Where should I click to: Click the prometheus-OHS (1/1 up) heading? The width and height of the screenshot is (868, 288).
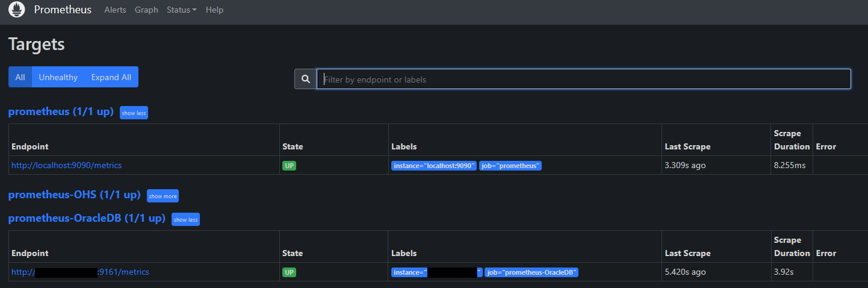tap(74, 195)
